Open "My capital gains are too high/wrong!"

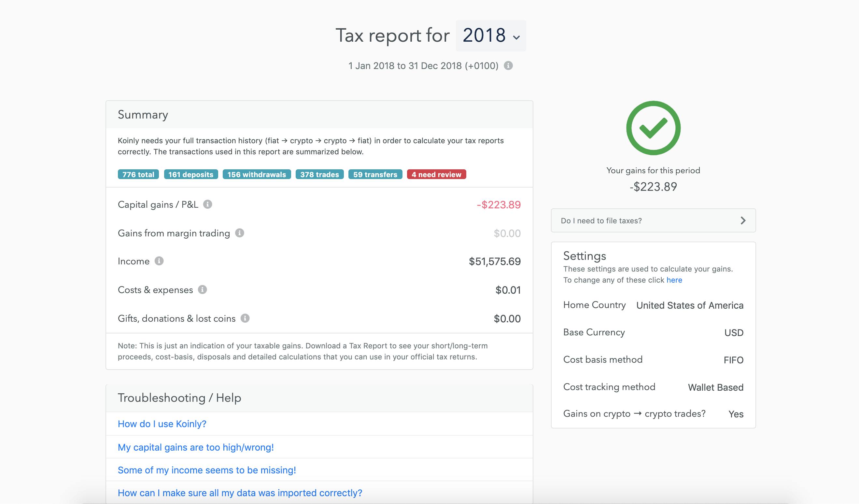click(195, 447)
